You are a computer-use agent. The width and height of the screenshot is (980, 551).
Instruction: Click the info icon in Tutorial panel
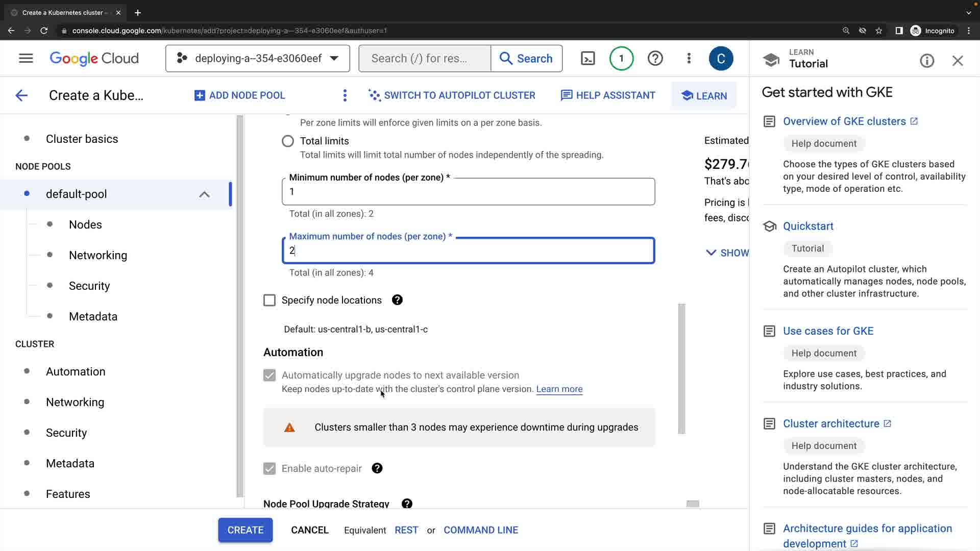[x=927, y=61]
